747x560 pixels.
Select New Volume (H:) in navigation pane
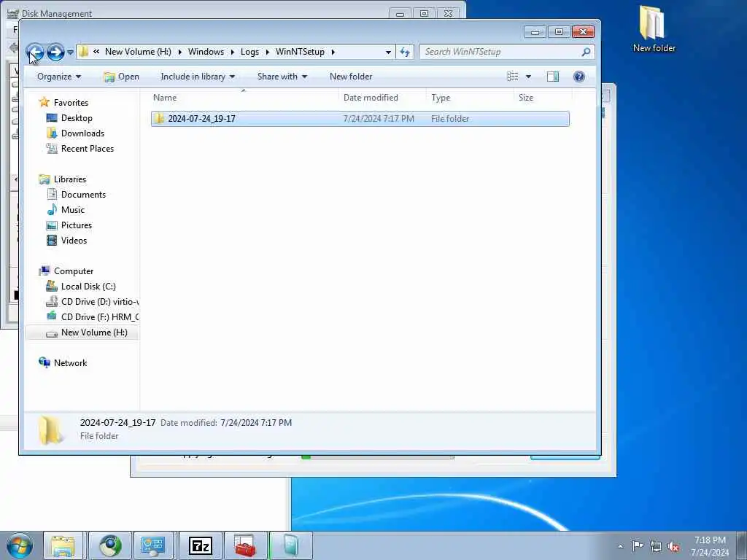click(94, 332)
